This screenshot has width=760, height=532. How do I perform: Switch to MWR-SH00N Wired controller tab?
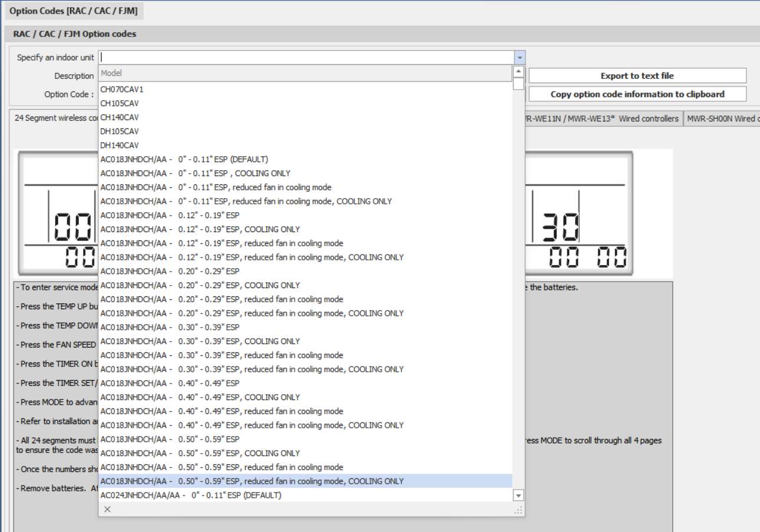click(x=723, y=118)
